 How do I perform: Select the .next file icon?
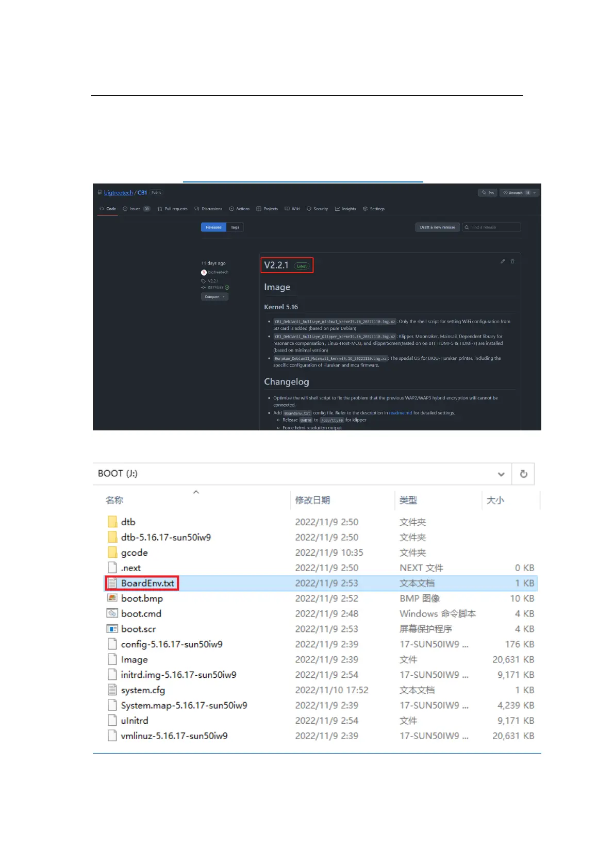coord(112,568)
